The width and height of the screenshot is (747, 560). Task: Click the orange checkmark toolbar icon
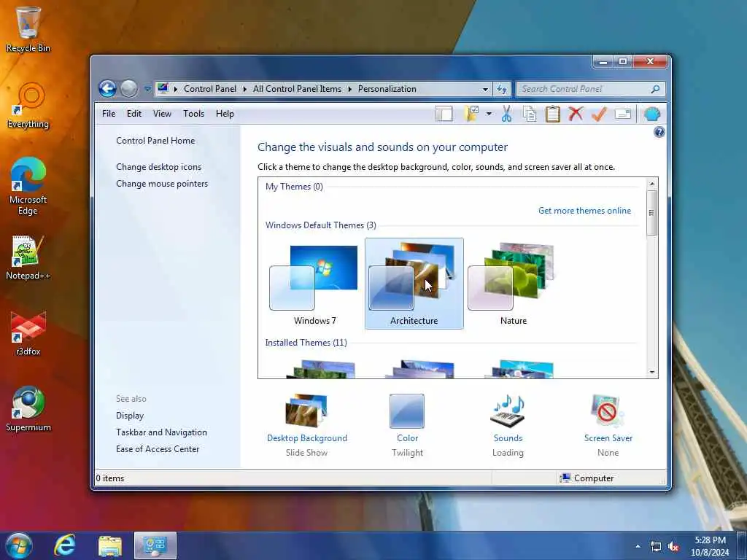click(x=599, y=114)
